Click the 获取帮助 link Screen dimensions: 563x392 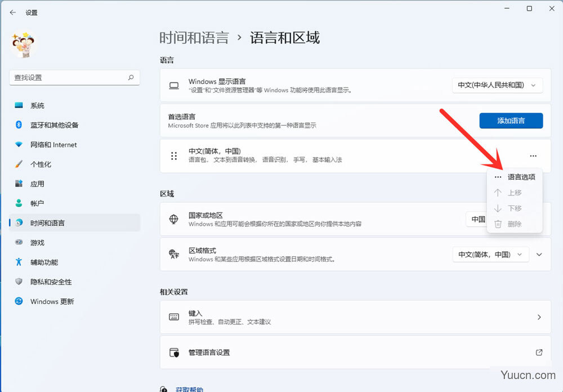[189, 389]
